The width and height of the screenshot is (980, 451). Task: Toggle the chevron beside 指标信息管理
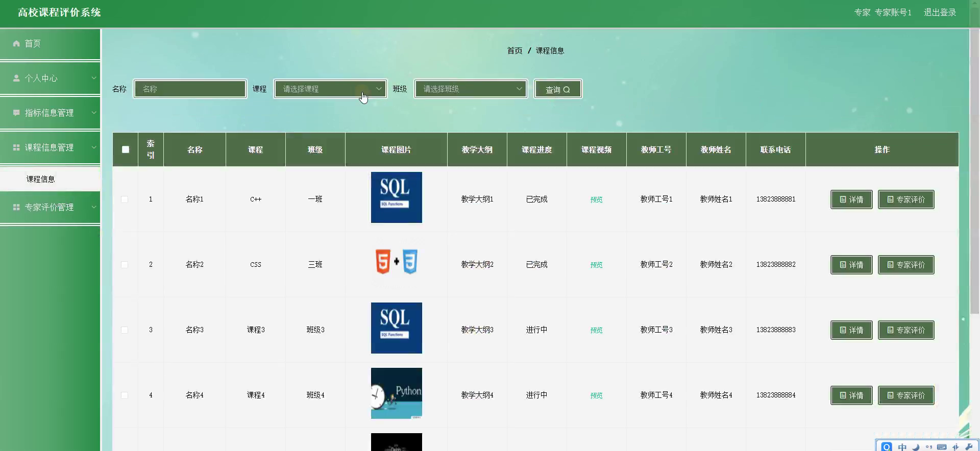[x=94, y=113]
